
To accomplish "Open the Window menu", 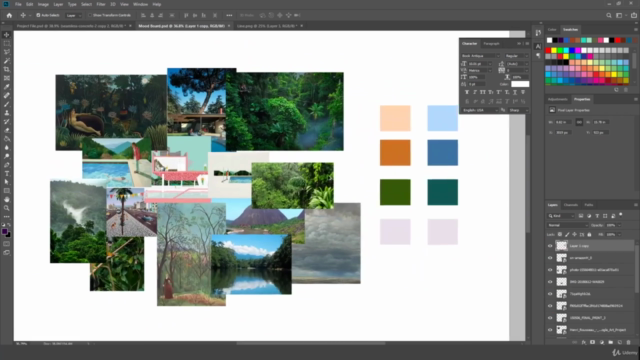I will (140, 4).
